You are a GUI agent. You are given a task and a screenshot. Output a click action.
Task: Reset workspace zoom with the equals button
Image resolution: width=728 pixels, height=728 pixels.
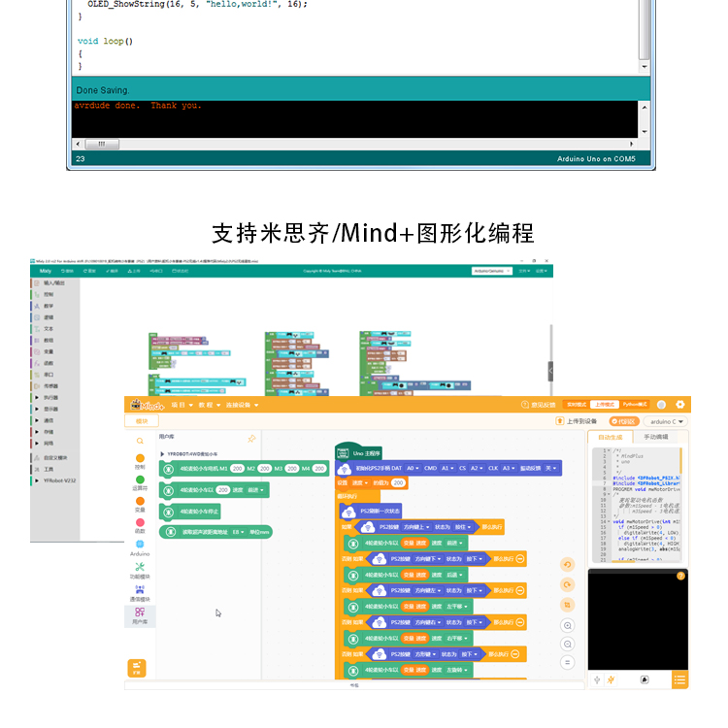(x=568, y=663)
